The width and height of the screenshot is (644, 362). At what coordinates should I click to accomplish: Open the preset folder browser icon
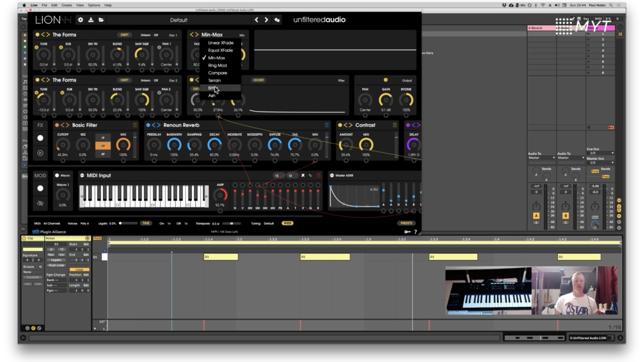[101, 20]
